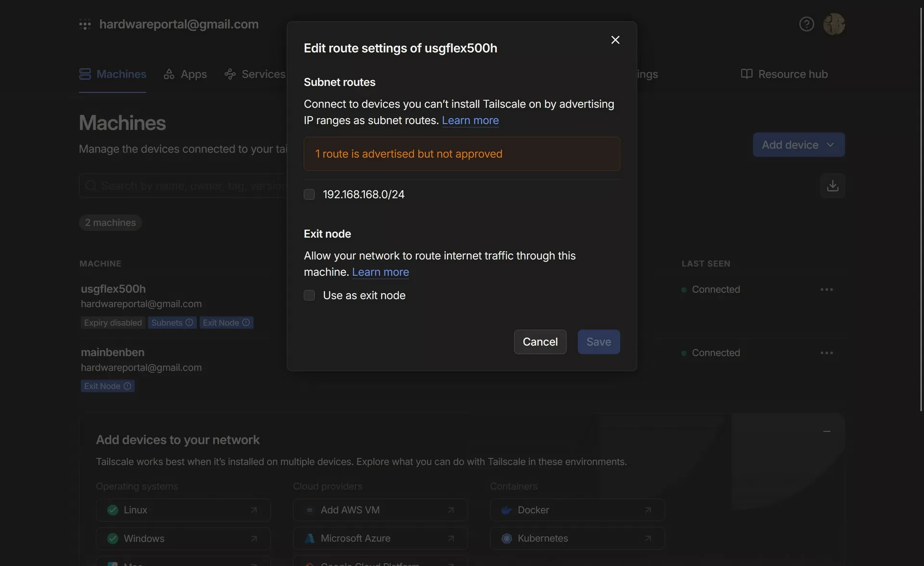
Task: Open the Linux install link arrow
Action: pos(254,510)
